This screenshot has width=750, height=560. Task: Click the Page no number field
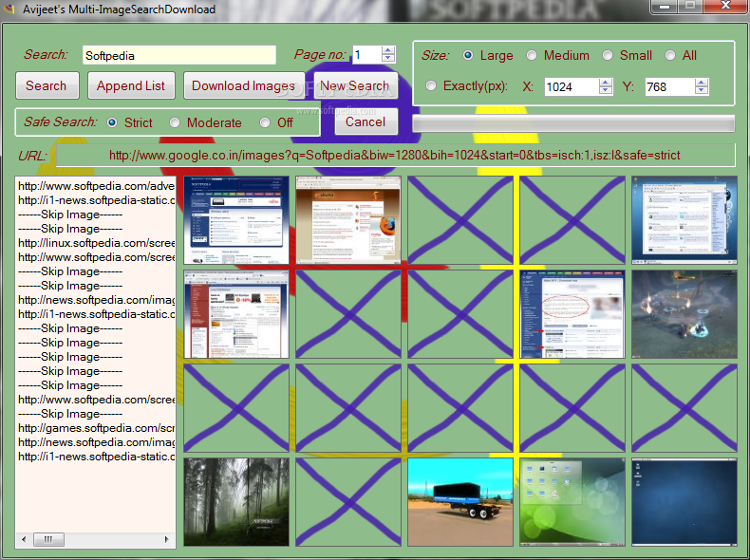(366, 55)
